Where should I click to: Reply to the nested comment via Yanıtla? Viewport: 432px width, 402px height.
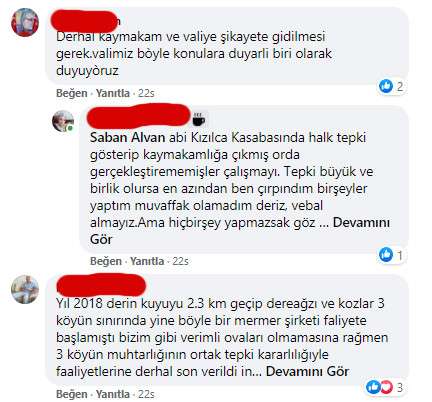click(147, 261)
